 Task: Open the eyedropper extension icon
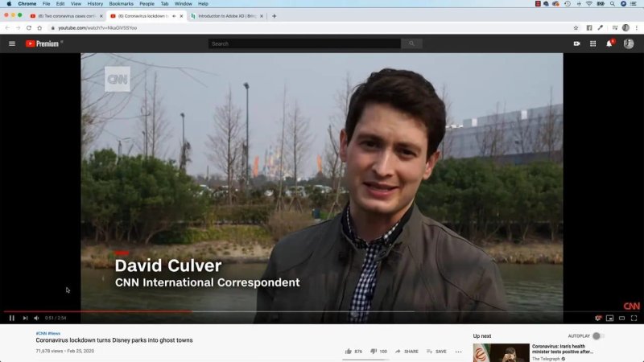(601, 28)
